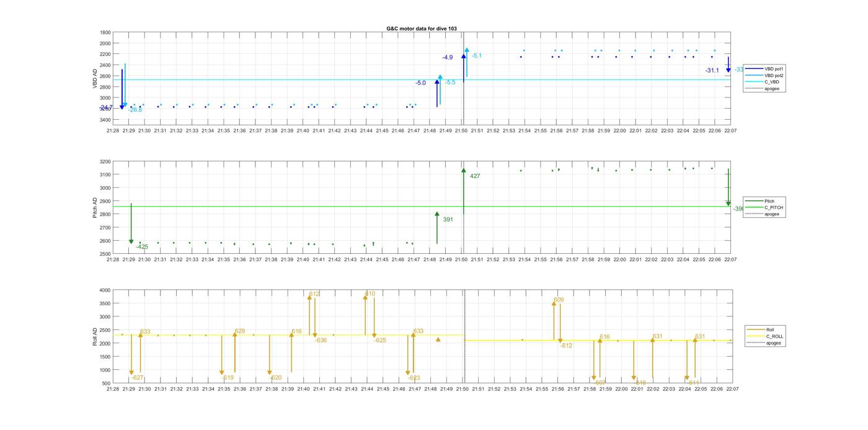Click the "427" value in Pitch plot
Viewport: 868px width, 430px height.
click(x=475, y=176)
